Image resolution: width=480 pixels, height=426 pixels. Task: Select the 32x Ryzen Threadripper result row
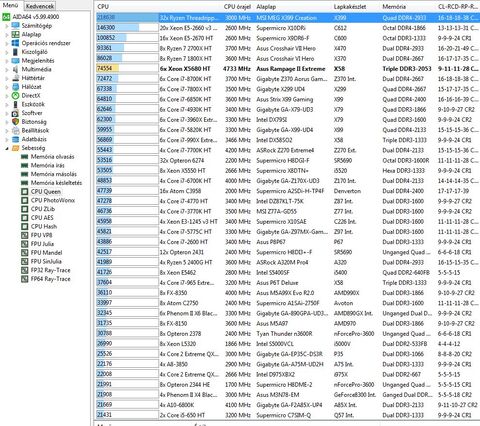coord(288,18)
